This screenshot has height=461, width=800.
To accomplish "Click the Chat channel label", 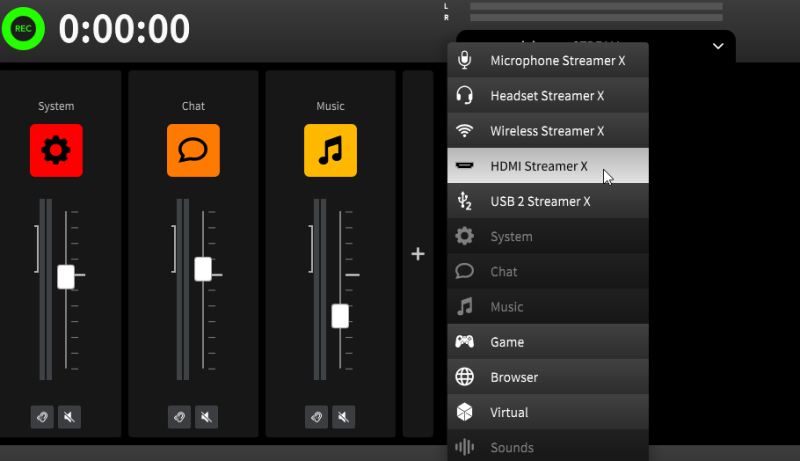I will point(193,106).
